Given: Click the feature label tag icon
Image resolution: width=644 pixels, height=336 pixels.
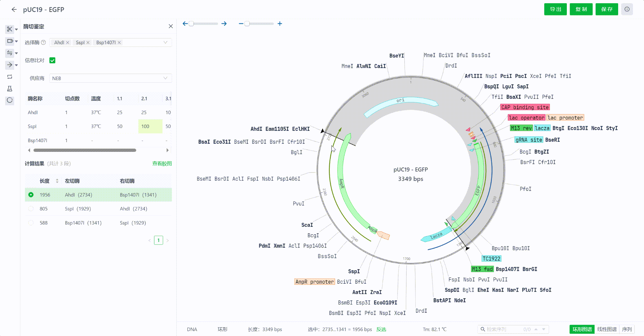Looking at the screenshot, I should (x=10, y=41).
